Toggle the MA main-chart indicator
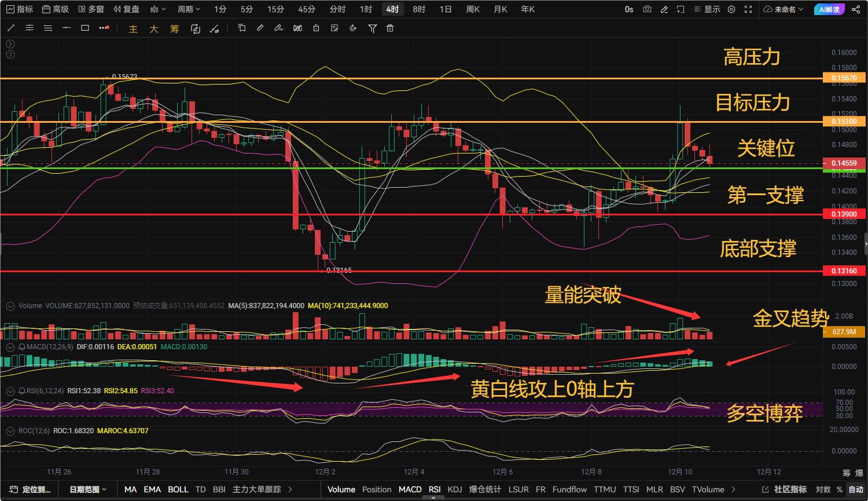This screenshot has width=868, height=501. 131,489
